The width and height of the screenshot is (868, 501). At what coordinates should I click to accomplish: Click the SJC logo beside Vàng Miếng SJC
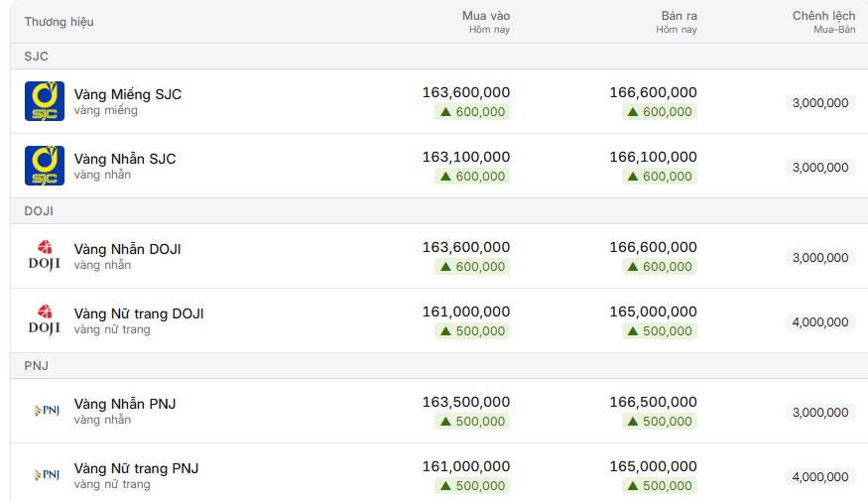tap(45, 101)
